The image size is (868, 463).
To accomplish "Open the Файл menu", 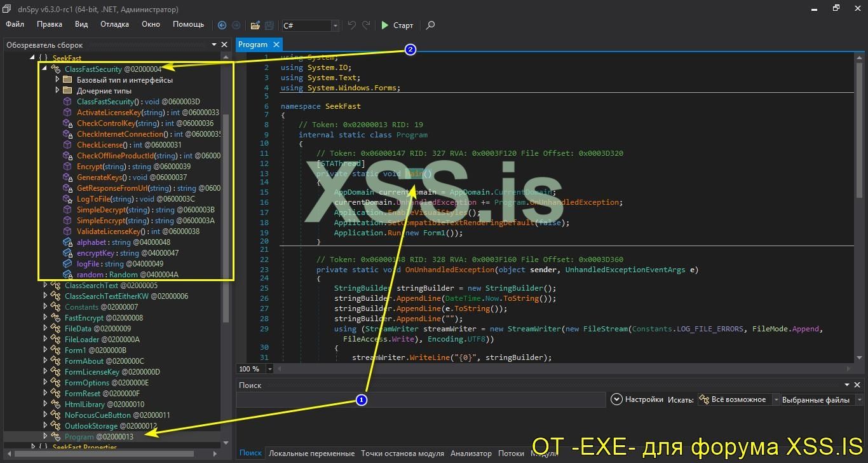I will [x=15, y=24].
